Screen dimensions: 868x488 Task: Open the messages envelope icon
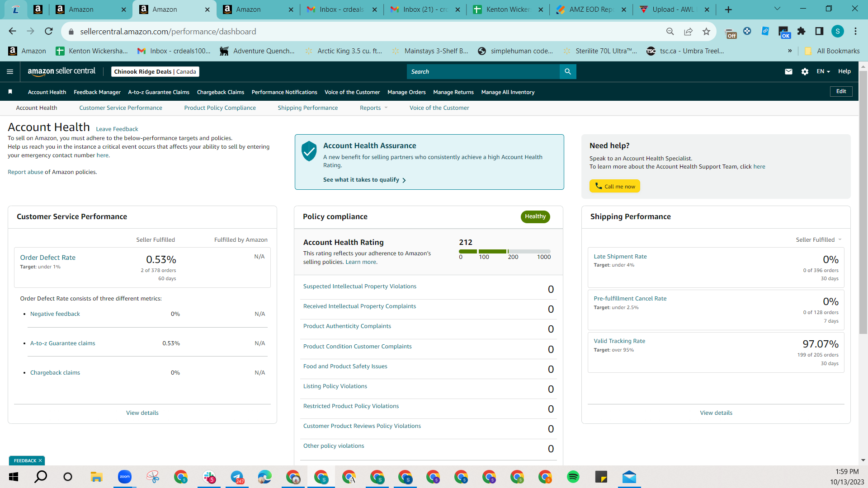[788, 71]
